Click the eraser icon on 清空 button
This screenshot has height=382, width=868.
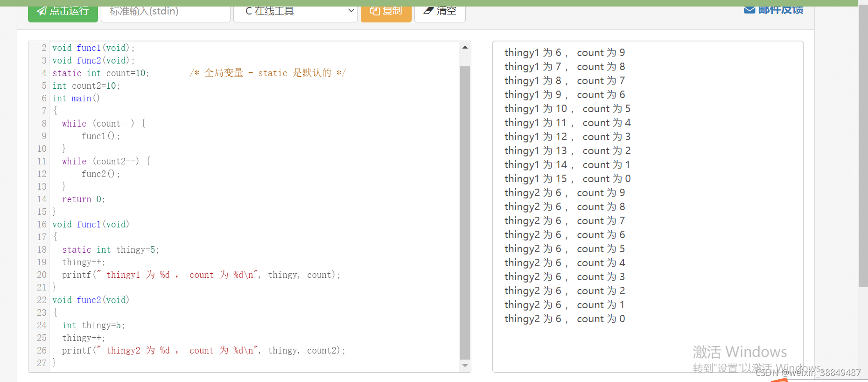pyautogui.click(x=428, y=11)
